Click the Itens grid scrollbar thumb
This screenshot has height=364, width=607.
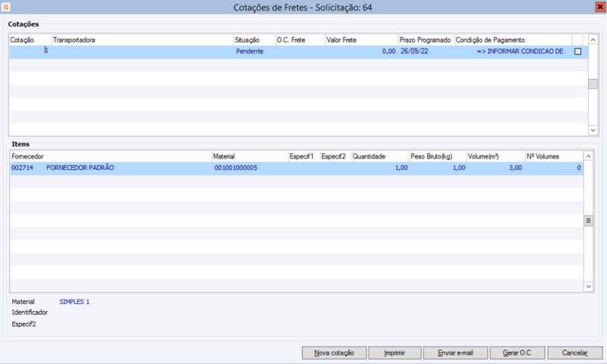(589, 221)
